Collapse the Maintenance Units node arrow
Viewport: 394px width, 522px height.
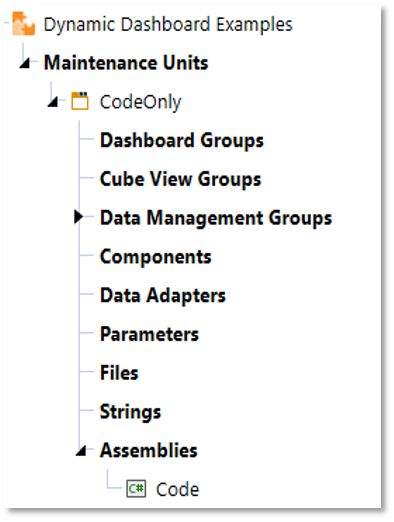pyautogui.click(x=25, y=63)
